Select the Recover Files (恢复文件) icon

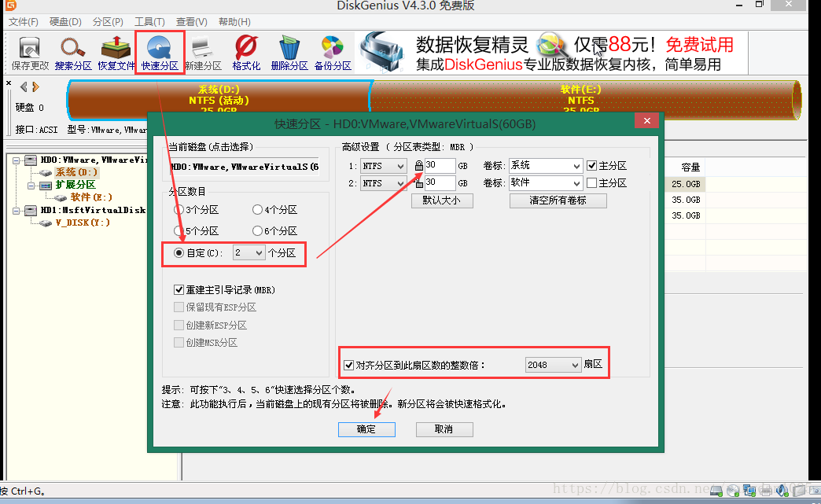pyautogui.click(x=116, y=53)
